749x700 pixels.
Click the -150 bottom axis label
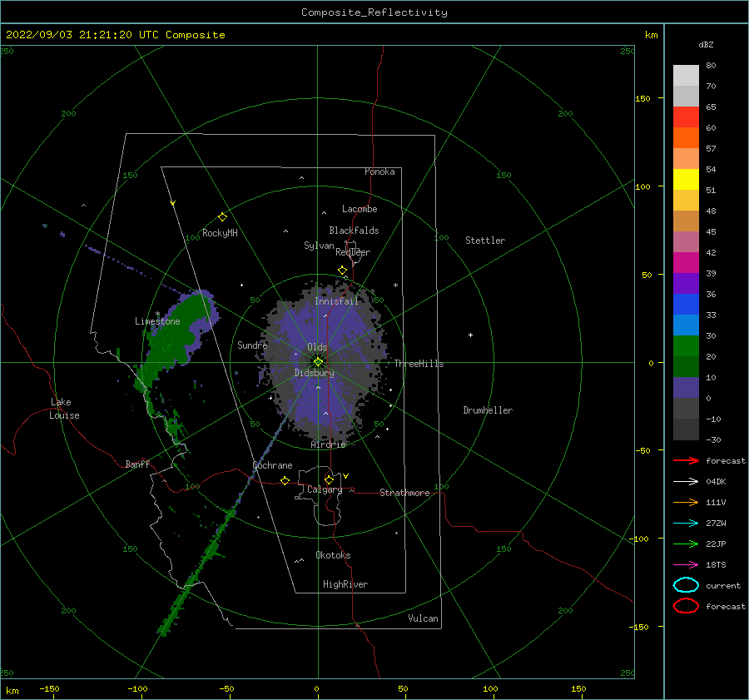49,688
